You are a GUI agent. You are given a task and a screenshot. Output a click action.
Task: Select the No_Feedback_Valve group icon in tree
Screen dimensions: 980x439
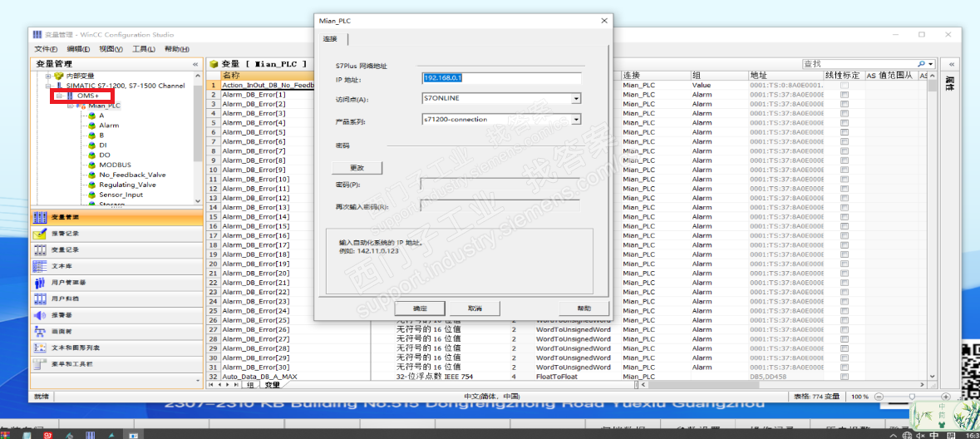point(92,175)
